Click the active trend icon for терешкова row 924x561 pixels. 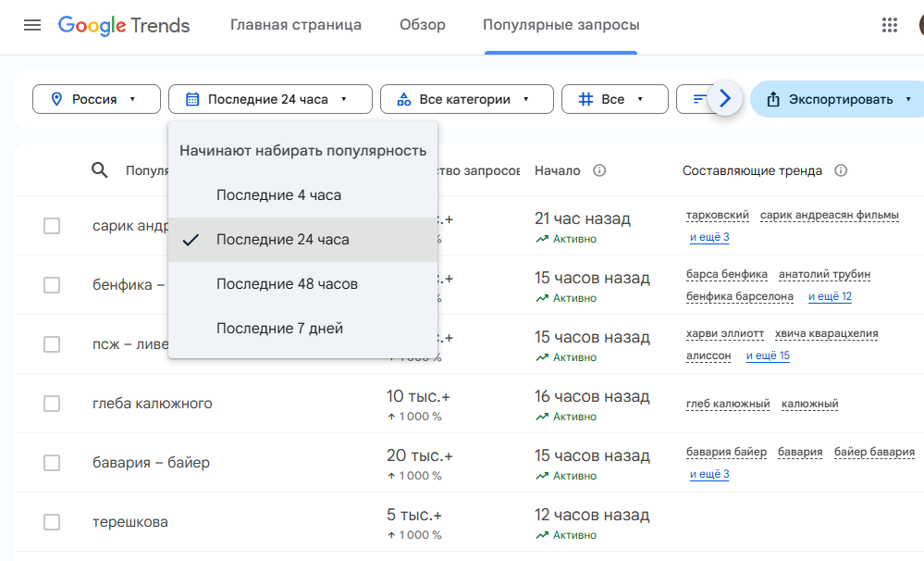542,535
